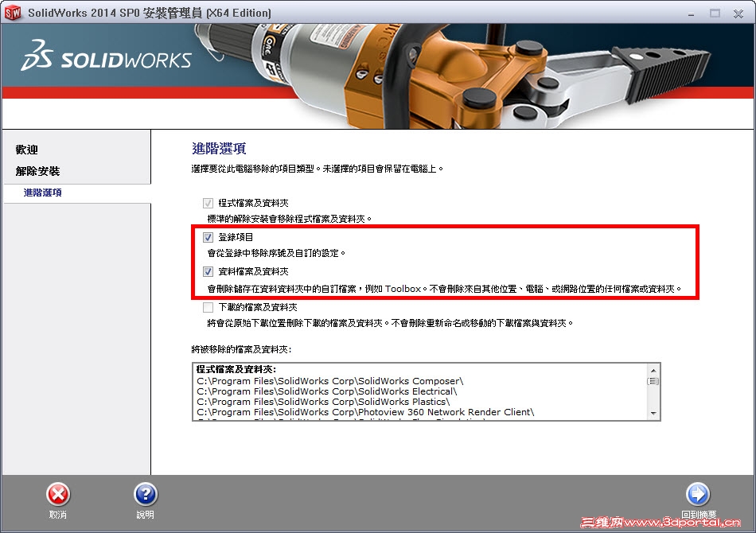Toggle the 程式檔案及資料夾 checkbox
The image size is (756, 533).
pos(208,203)
